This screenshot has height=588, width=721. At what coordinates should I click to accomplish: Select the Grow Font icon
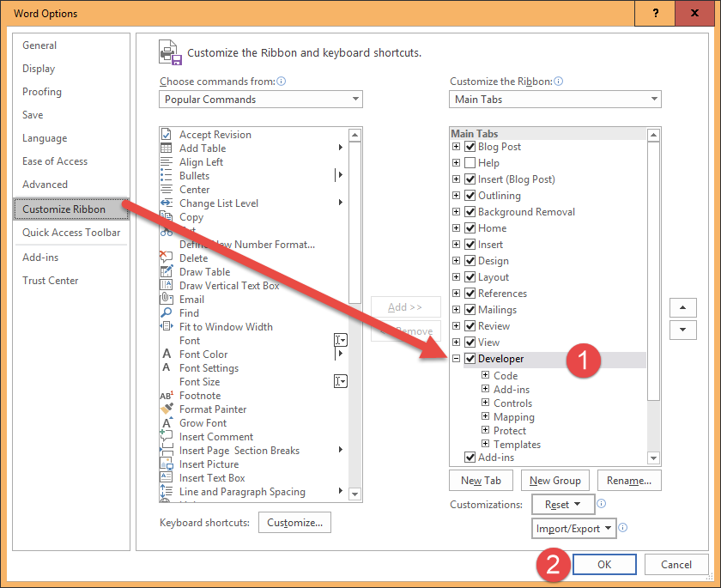[x=167, y=422]
